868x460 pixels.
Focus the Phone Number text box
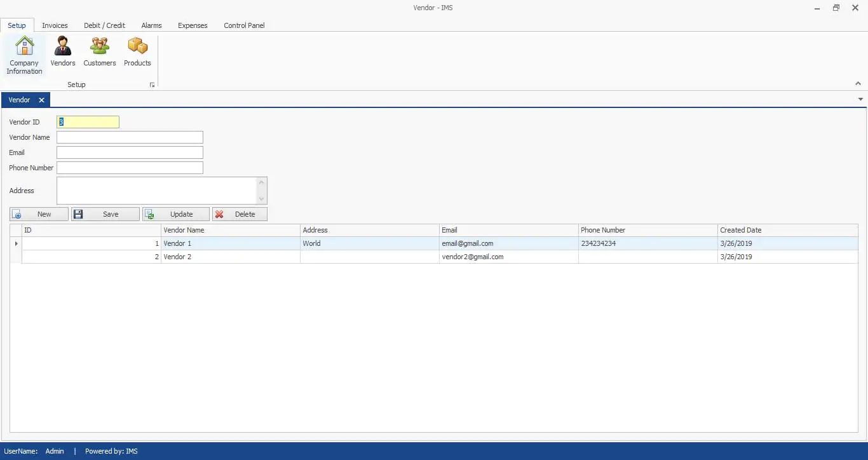[x=130, y=168]
